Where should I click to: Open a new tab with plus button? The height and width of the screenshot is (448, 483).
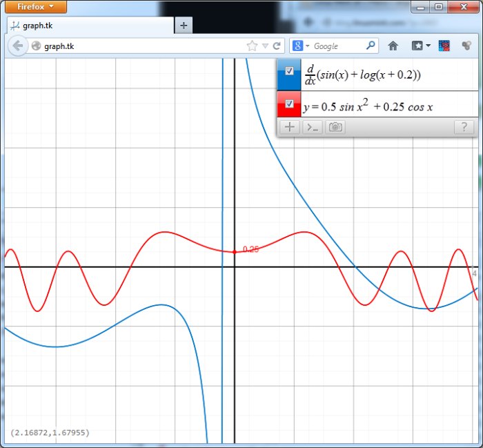184,26
